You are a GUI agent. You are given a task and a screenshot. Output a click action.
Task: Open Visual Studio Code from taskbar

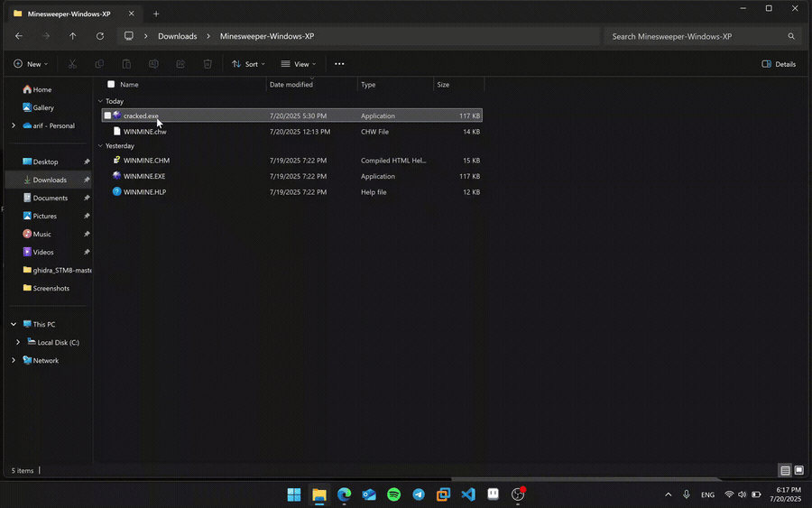point(468,494)
